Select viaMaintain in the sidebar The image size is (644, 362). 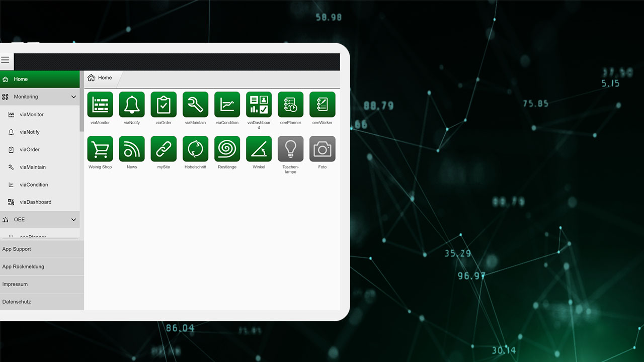(x=40, y=167)
